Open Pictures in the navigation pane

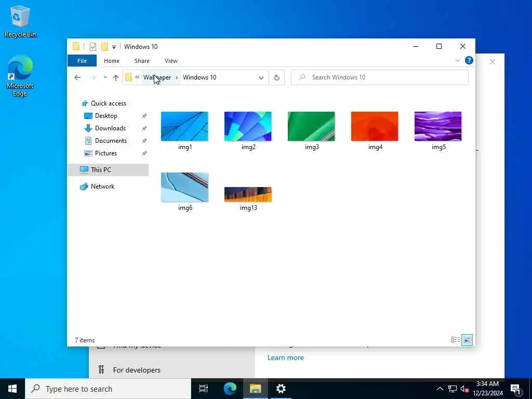point(106,153)
